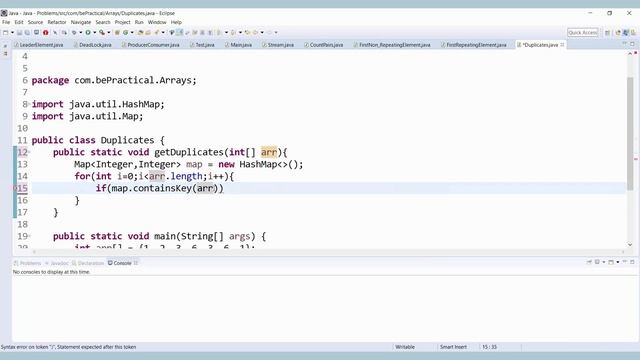Open the Problems view tab
The width and height of the screenshot is (640, 360).
pyautogui.click(x=27, y=263)
